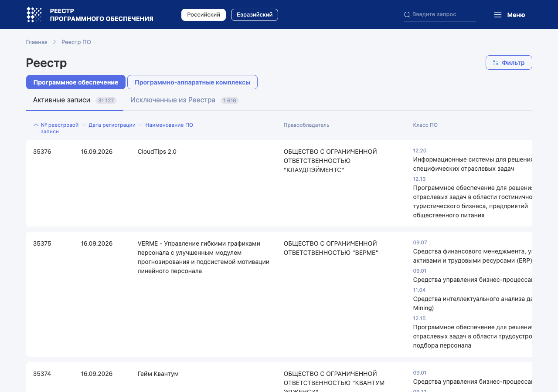Image resolution: width=558 pixels, height=392 pixels.
Task: Click class code 09.07
Action: tap(420, 243)
